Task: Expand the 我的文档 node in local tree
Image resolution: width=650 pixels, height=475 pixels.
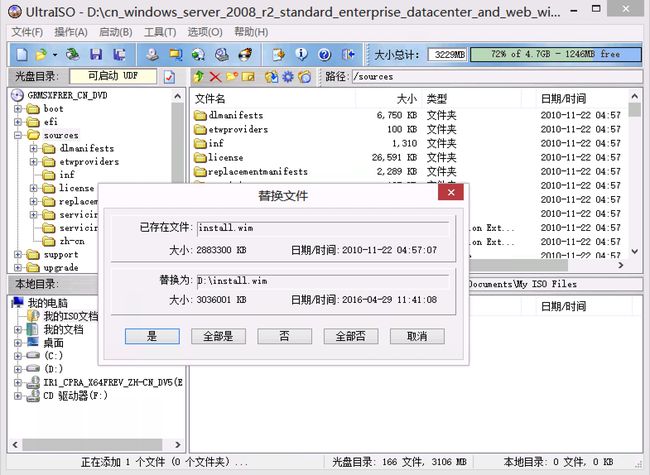Action: (18, 330)
